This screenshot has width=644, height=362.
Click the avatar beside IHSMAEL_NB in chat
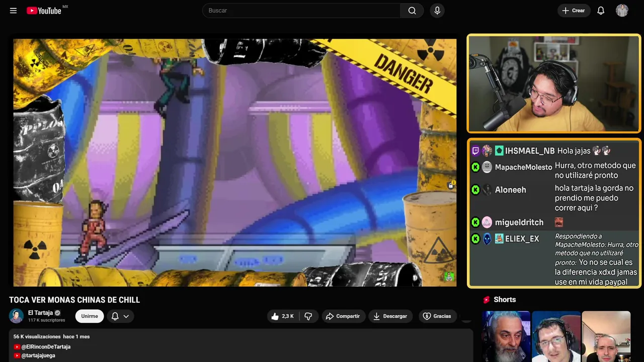[487, 151]
